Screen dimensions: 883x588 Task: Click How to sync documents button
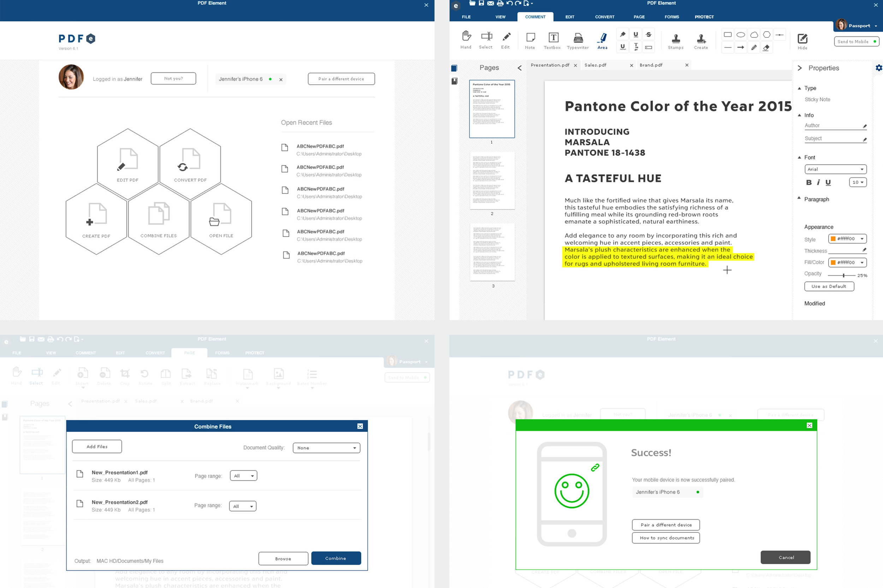[x=666, y=538]
